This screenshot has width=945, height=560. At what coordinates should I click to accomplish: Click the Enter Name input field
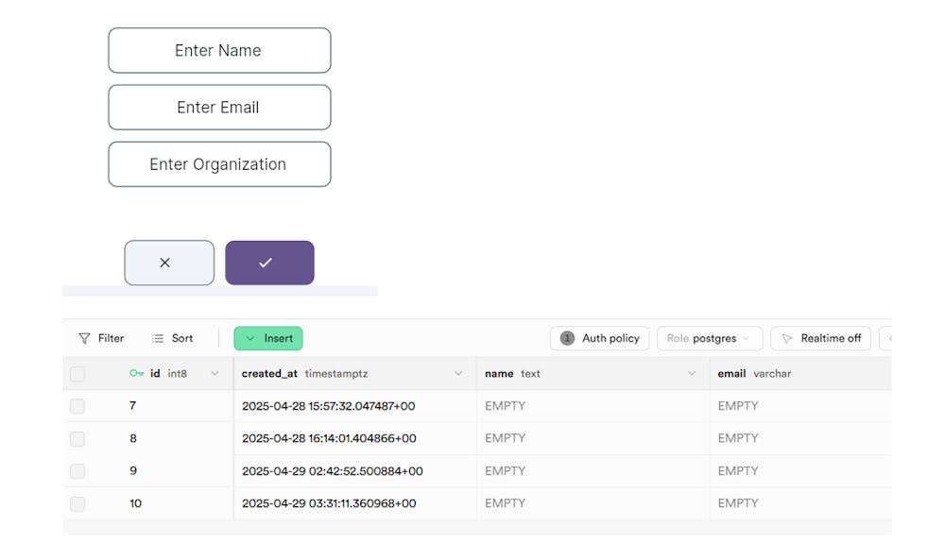point(219,51)
